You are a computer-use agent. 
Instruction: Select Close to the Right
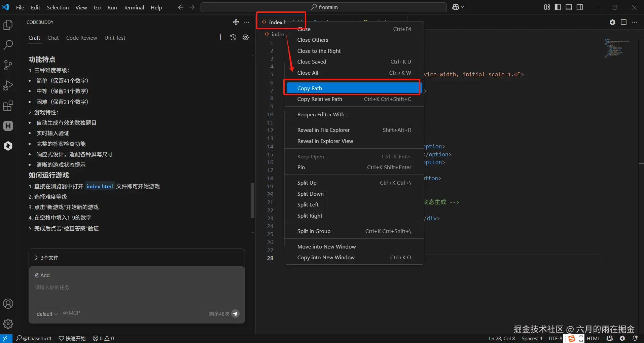coord(354,51)
